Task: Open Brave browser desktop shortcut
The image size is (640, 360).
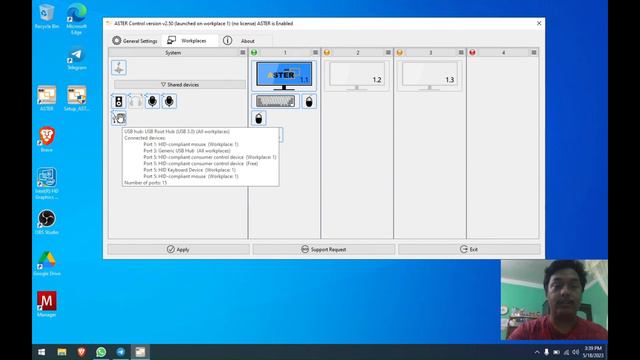Action: (47, 139)
